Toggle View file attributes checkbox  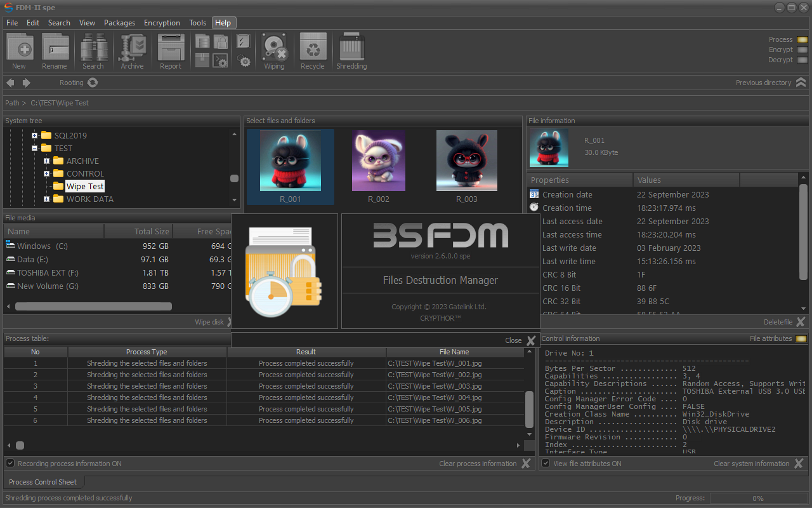546,464
